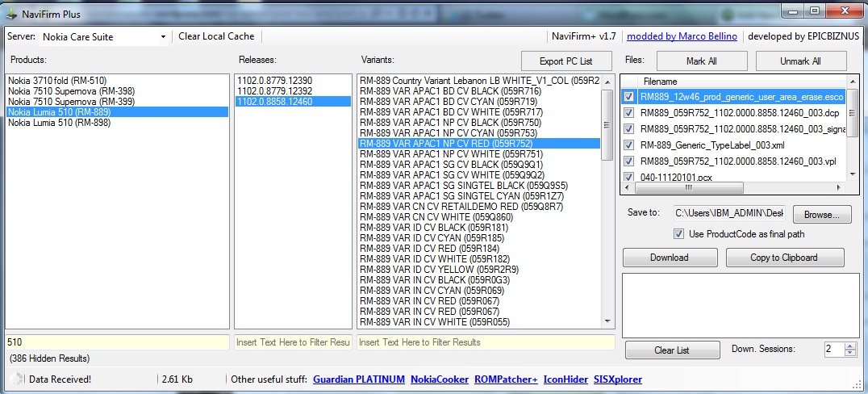Select Nokia 7510 Supernova (RM-399)
Image resolution: width=868 pixels, height=394 pixels.
[117, 102]
